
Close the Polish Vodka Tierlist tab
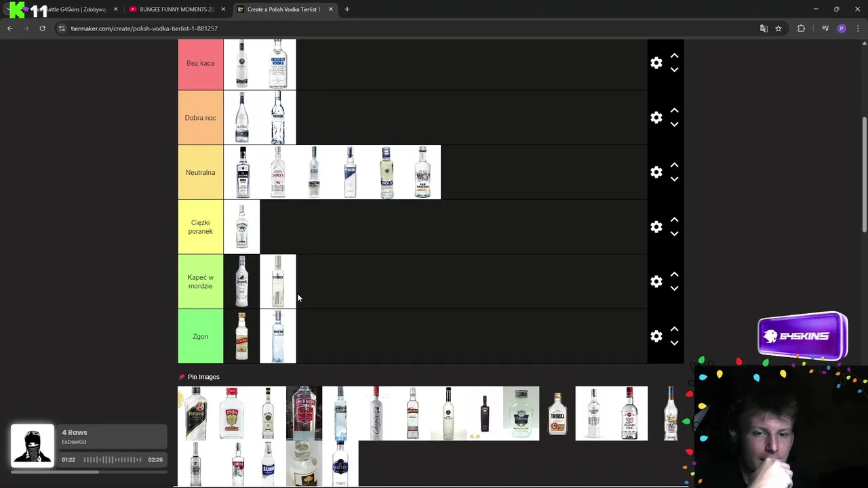(x=331, y=9)
